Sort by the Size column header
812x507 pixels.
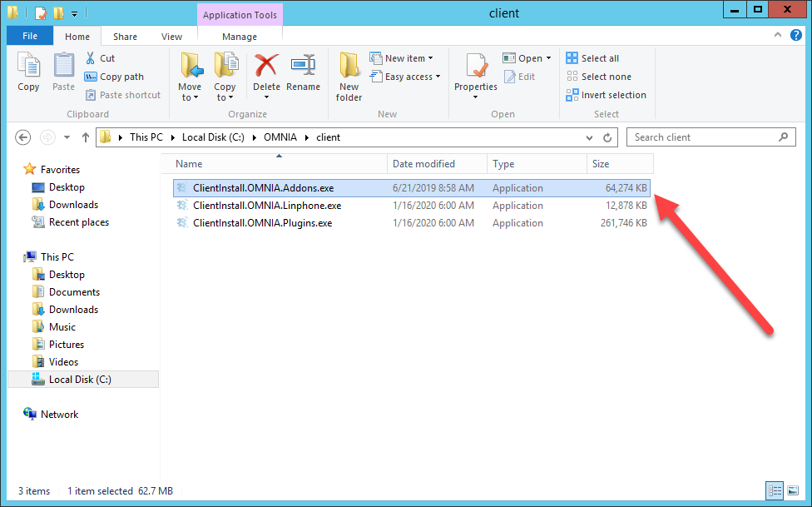pyautogui.click(x=620, y=164)
